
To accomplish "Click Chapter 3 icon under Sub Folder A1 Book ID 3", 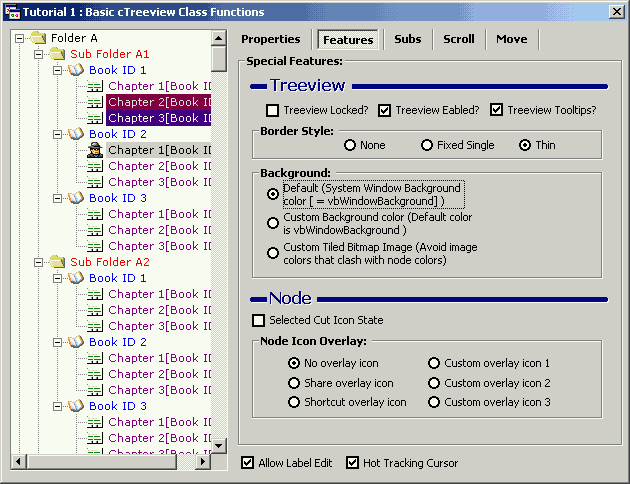I will tap(95, 246).
